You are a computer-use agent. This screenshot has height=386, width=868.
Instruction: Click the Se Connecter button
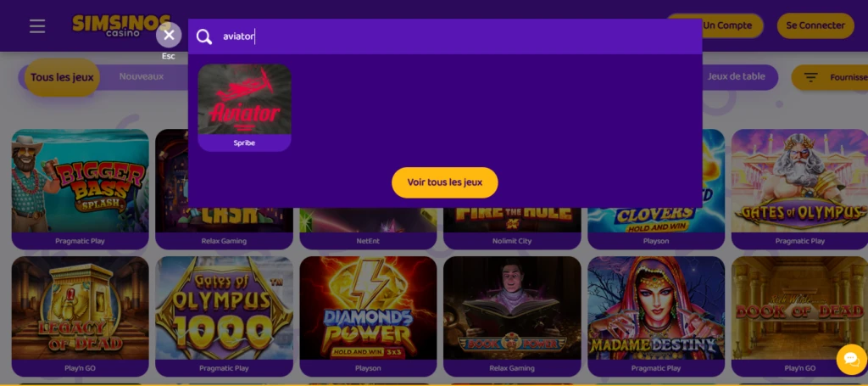point(815,25)
